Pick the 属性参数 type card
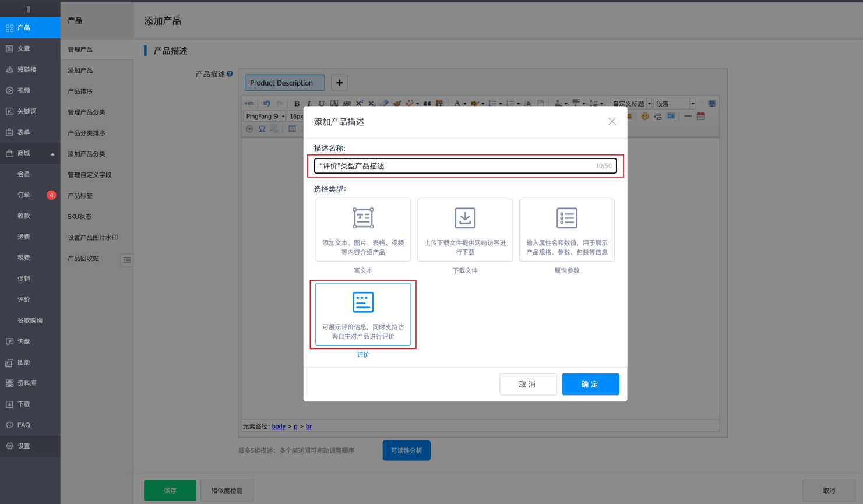The width and height of the screenshot is (863, 504). pyautogui.click(x=566, y=230)
